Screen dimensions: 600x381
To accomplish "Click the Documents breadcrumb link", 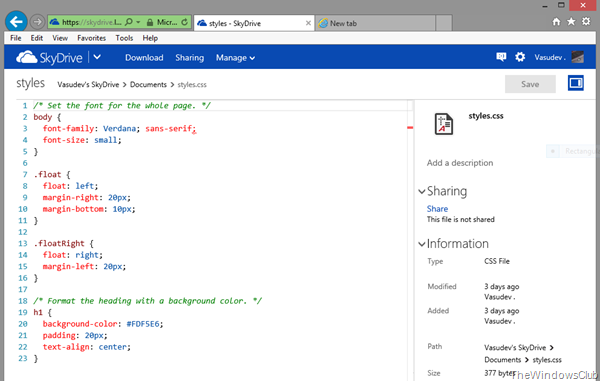I will [148, 85].
